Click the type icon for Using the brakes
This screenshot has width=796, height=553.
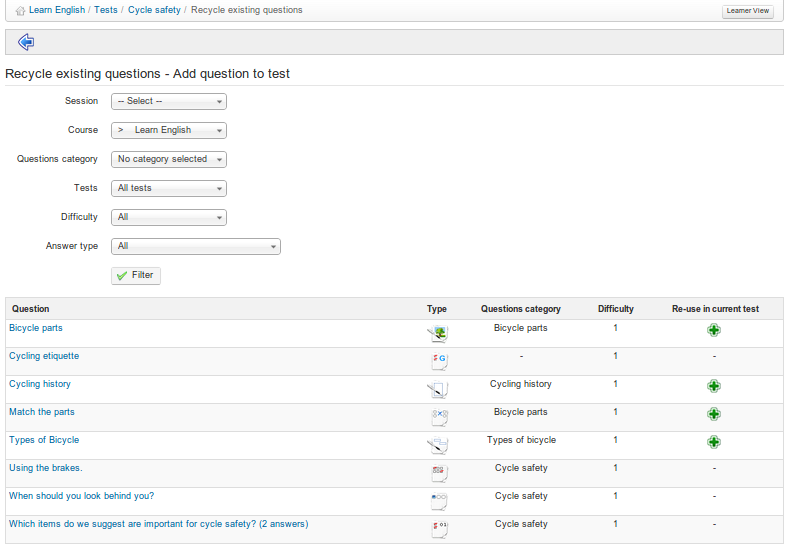[438, 473]
